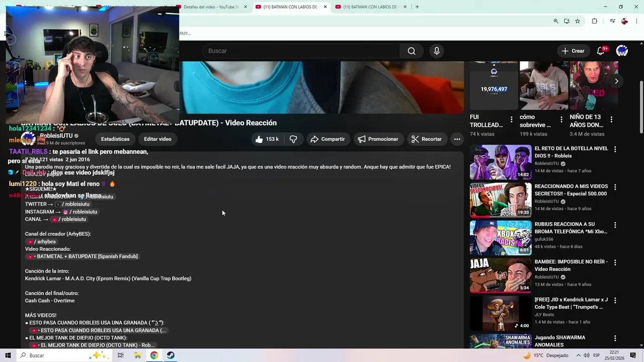
Task: Open Task View on taskbar
Action: point(121,355)
